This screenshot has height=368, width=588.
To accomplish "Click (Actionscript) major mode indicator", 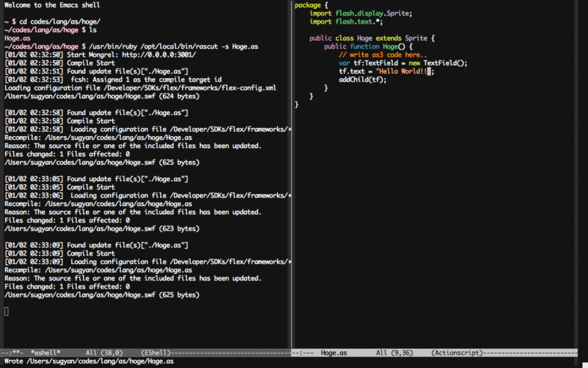I will (x=457, y=353).
